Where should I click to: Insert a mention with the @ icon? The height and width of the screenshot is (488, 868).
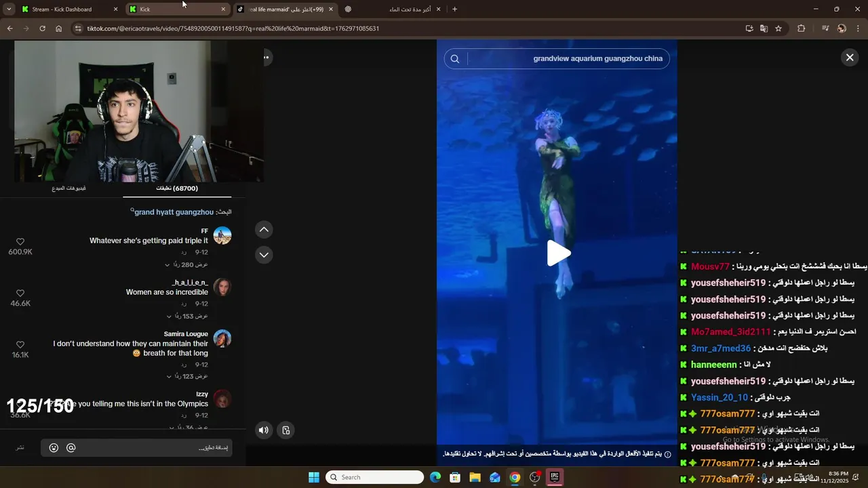pos(71,448)
